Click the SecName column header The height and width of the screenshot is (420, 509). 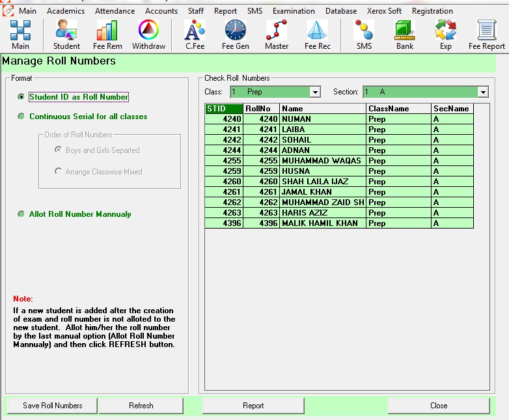pyautogui.click(x=452, y=109)
